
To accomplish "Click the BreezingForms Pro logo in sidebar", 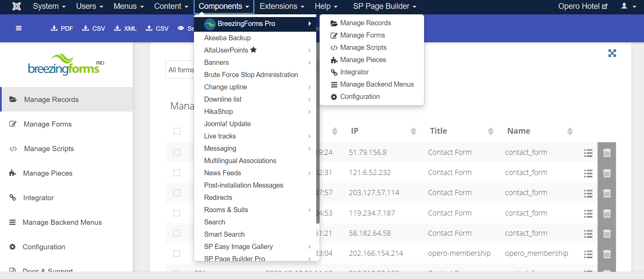I will coord(66,64).
